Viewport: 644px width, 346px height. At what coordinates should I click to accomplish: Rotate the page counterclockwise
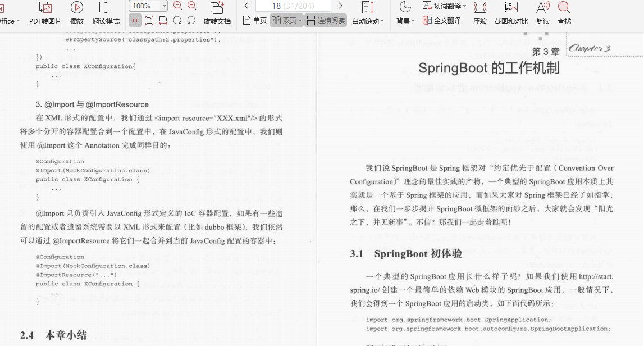point(191,20)
